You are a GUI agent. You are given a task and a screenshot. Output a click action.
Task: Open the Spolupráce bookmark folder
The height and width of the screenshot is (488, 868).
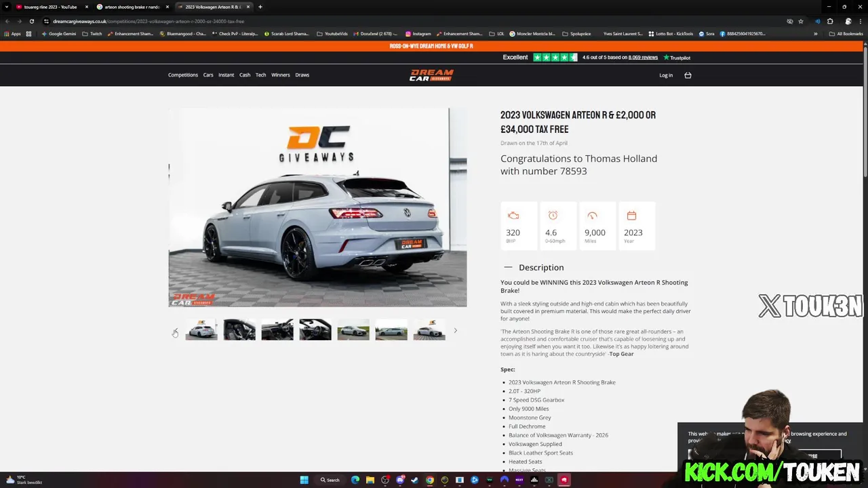(576, 34)
